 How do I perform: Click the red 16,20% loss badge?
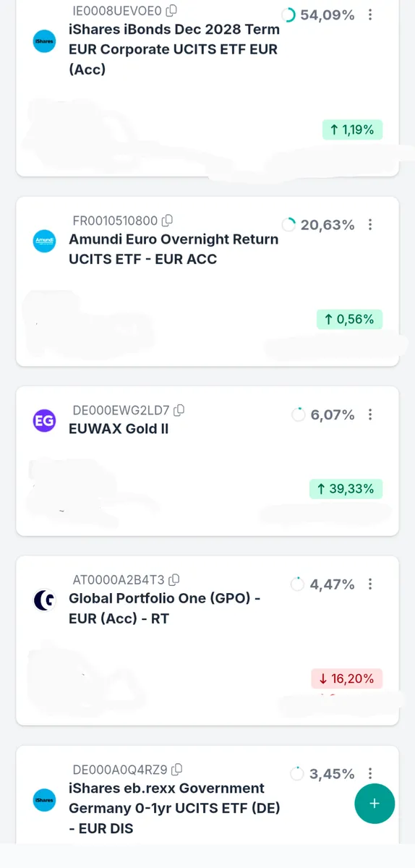347,678
